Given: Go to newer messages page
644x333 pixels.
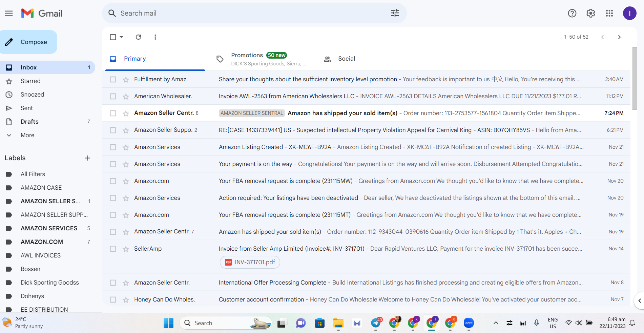Looking at the screenshot, I should [x=602, y=37].
